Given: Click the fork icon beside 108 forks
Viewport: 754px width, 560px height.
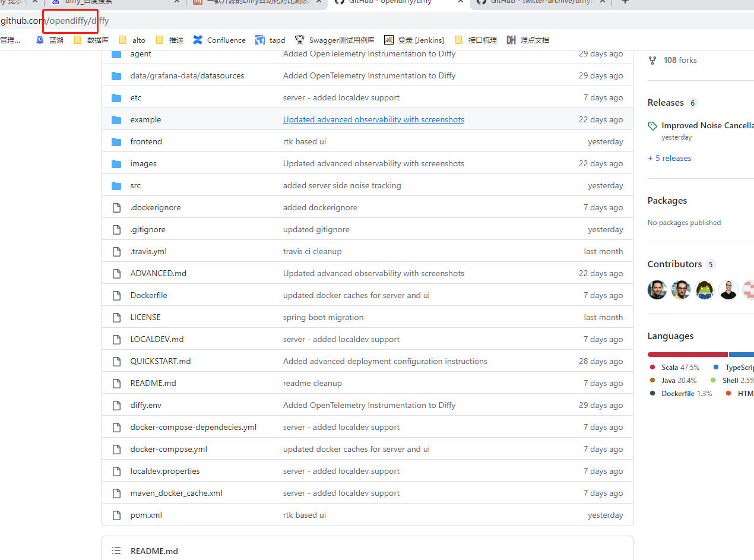Looking at the screenshot, I should tap(652, 60).
